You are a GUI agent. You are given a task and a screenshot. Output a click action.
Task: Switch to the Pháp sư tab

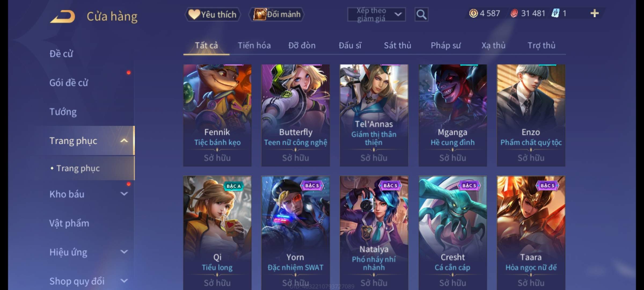click(445, 45)
